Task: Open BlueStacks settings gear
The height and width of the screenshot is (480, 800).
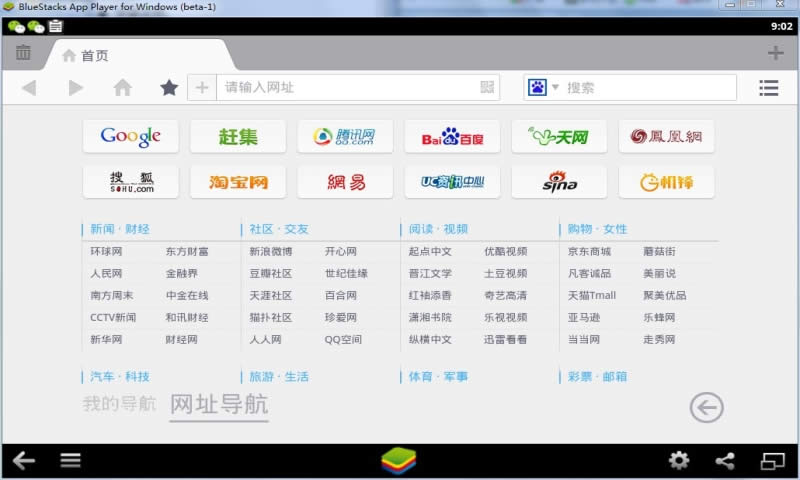Action: [x=679, y=461]
